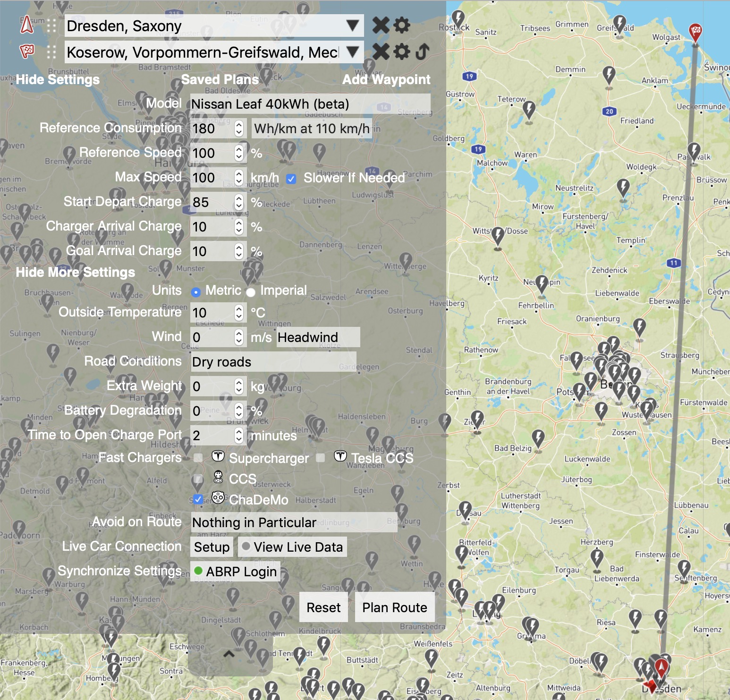Screen dimensions: 730x700
Task: Click View Live Data button
Action: click(292, 547)
